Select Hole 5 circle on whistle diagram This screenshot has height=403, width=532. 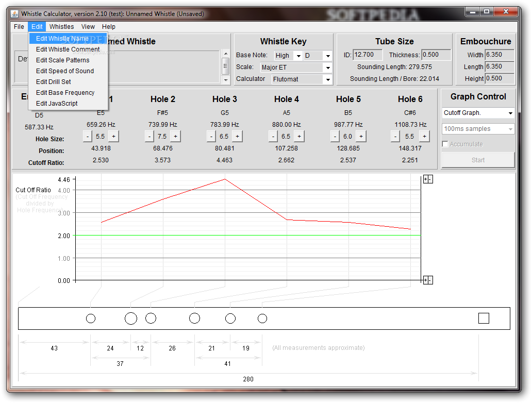pos(230,318)
